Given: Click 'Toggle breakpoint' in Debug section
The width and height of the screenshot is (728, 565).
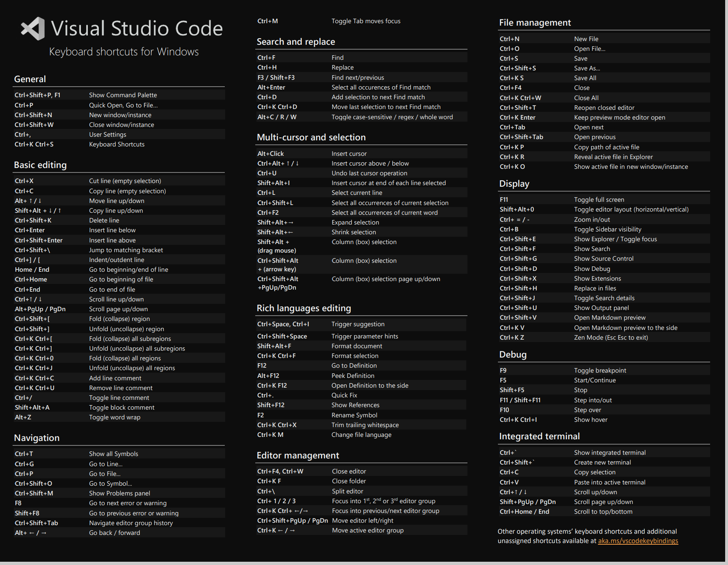Looking at the screenshot, I should [600, 371].
